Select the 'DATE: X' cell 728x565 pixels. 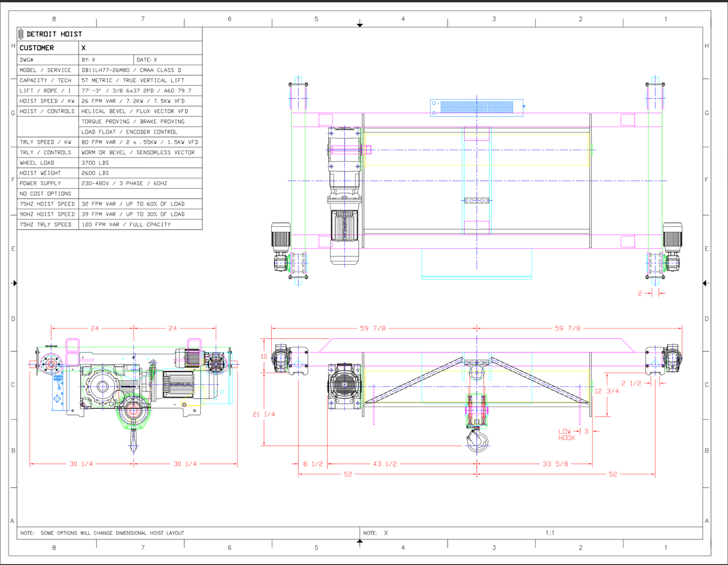pyautogui.click(x=168, y=60)
